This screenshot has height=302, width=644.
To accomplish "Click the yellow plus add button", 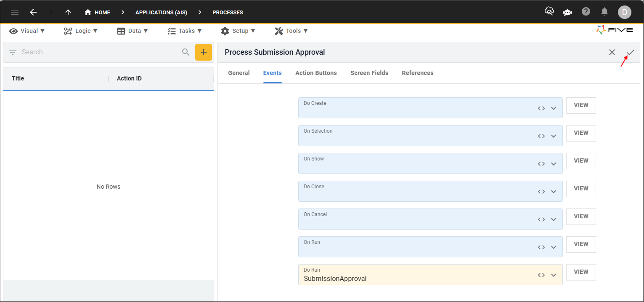I will (204, 52).
